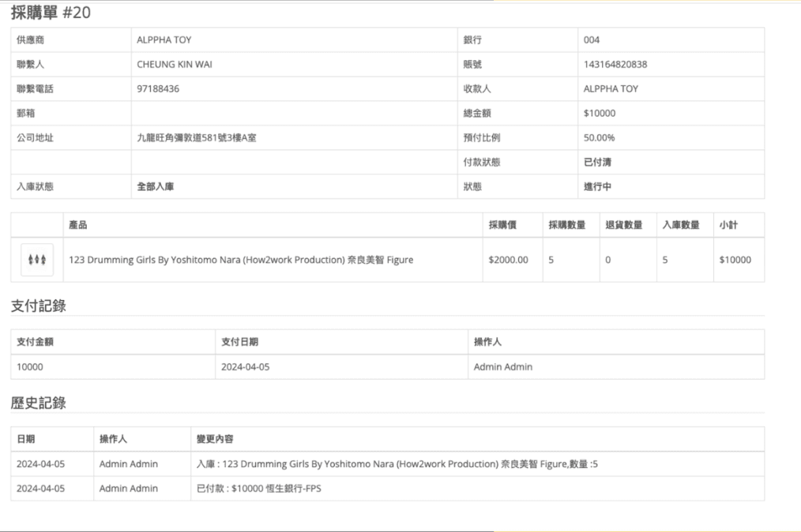Click the 採購價 column header
Viewport: 801px width, 532px height.
tap(502, 225)
